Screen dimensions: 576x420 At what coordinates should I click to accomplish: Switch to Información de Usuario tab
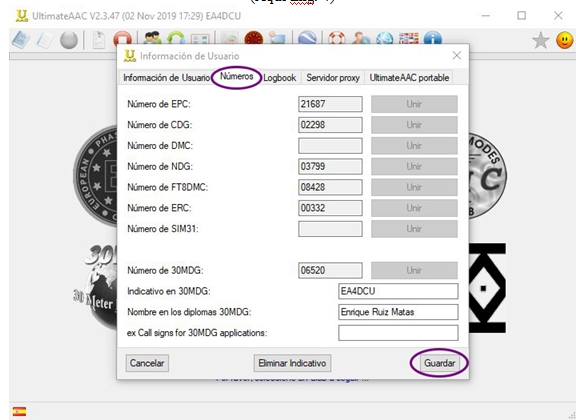tap(166, 78)
